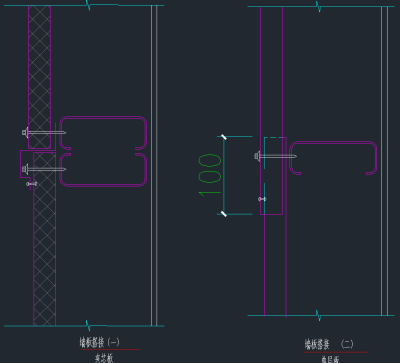Click the title 墙板搭接（一）

tap(99, 342)
